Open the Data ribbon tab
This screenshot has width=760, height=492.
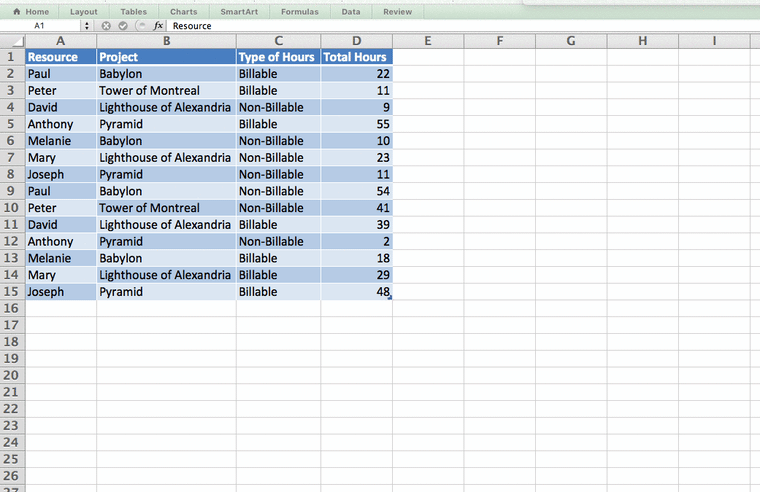(351, 12)
